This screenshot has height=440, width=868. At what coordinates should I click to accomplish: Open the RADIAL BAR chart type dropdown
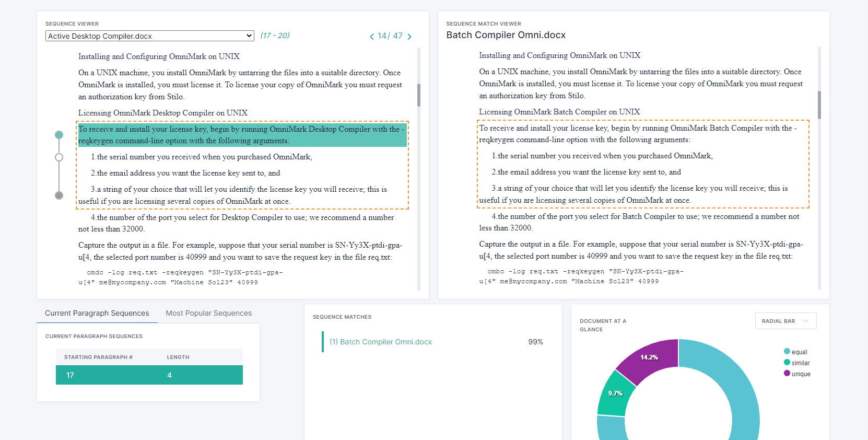coord(785,321)
